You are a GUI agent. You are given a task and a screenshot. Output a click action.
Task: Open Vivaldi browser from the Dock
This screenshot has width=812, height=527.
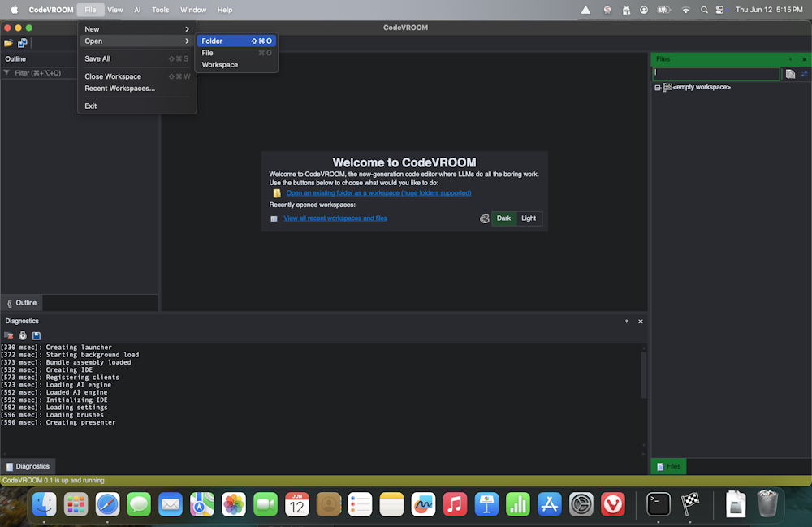pyautogui.click(x=612, y=503)
